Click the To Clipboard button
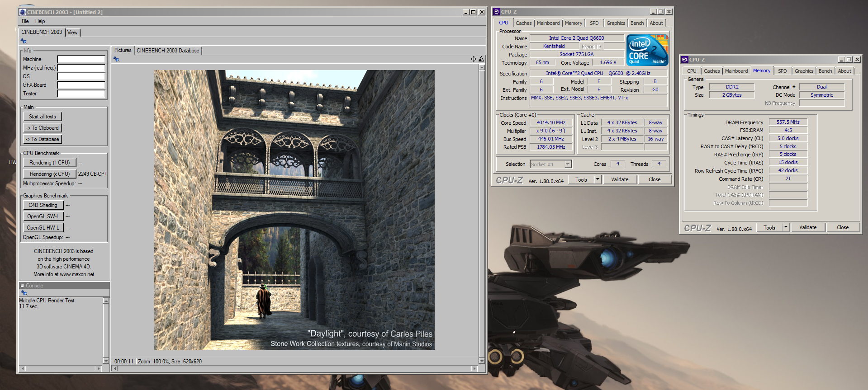This screenshot has height=390, width=868. [x=43, y=128]
